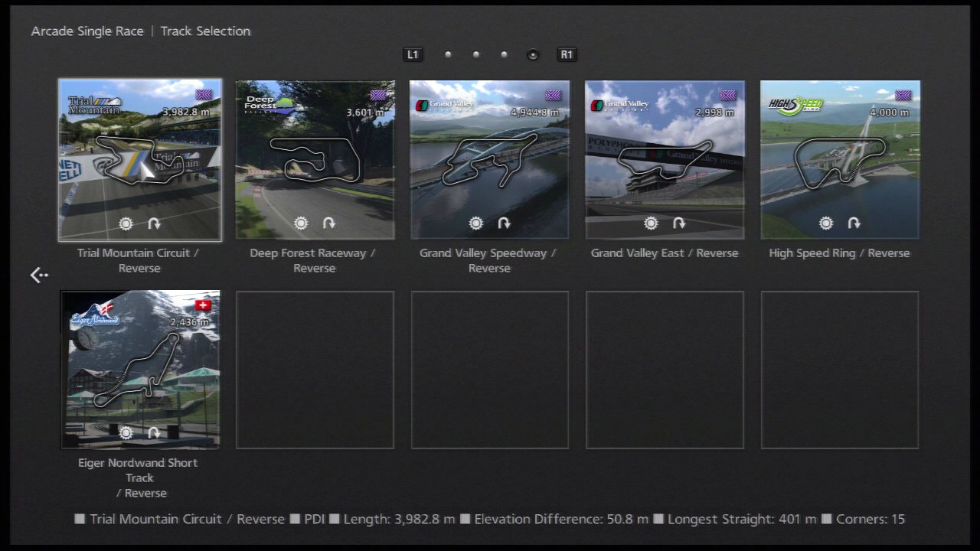This screenshot has height=551, width=980.
Task: Click the reverse arrow icon on High Speed Ring card
Action: [854, 223]
